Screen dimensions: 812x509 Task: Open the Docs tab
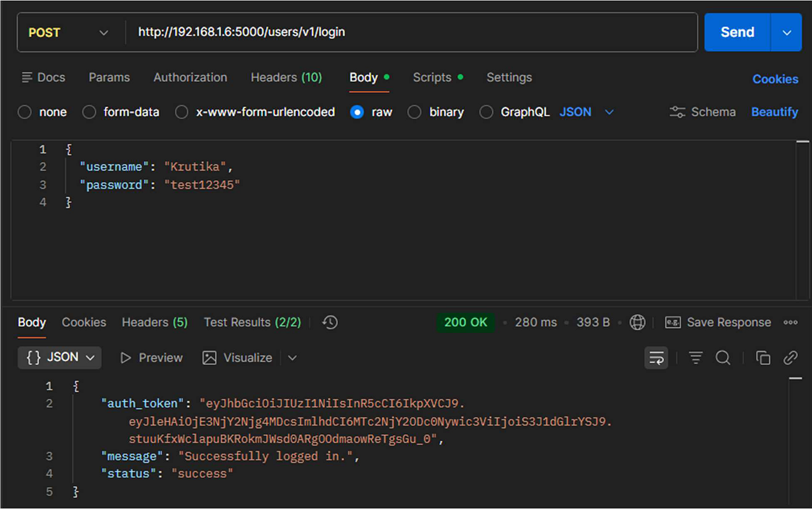click(43, 77)
